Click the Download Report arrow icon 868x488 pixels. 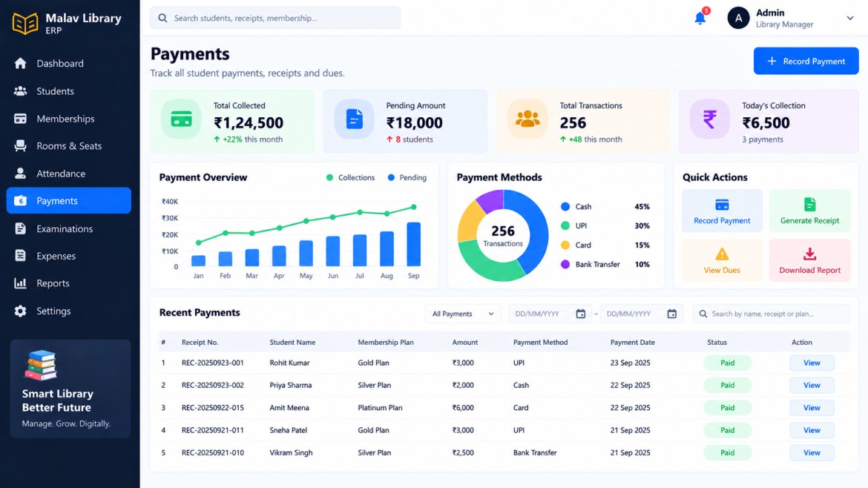pyautogui.click(x=810, y=254)
